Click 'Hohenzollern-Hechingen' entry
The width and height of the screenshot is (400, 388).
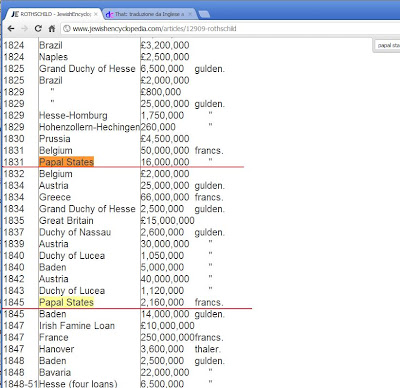coord(89,127)
